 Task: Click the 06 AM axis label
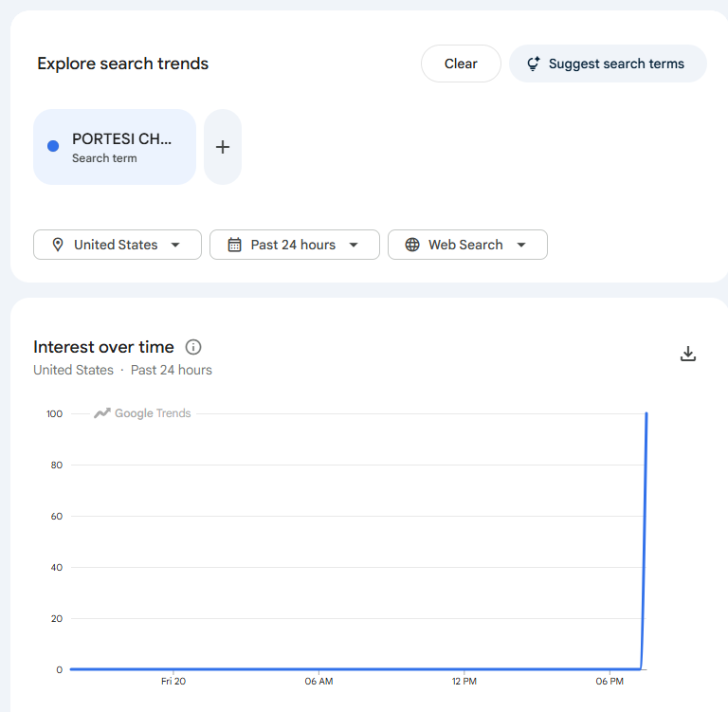[x=318, y=682]
